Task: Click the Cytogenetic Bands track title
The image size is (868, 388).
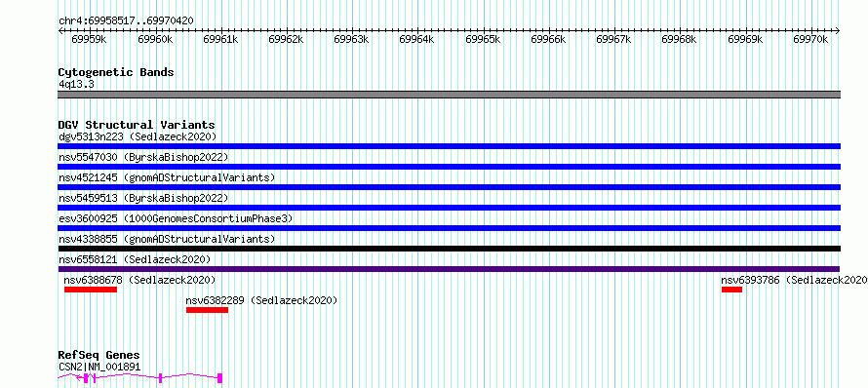Action: pyautogui.click(x=116, y=72)
